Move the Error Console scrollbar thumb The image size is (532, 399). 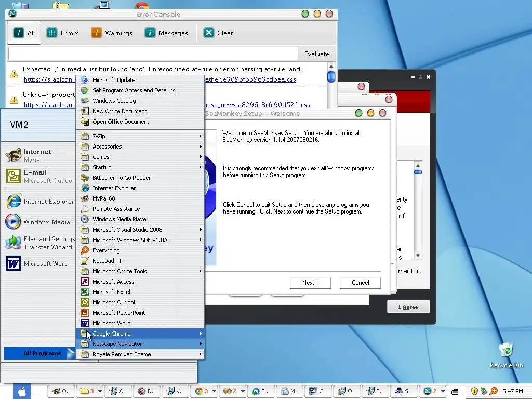(x=331, y=77)
